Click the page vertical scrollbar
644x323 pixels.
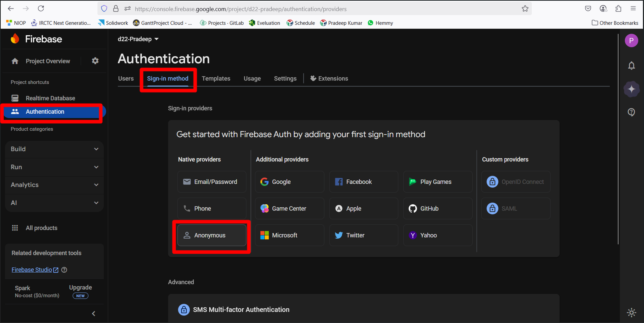pyautogui.click(x=618, y=139)
